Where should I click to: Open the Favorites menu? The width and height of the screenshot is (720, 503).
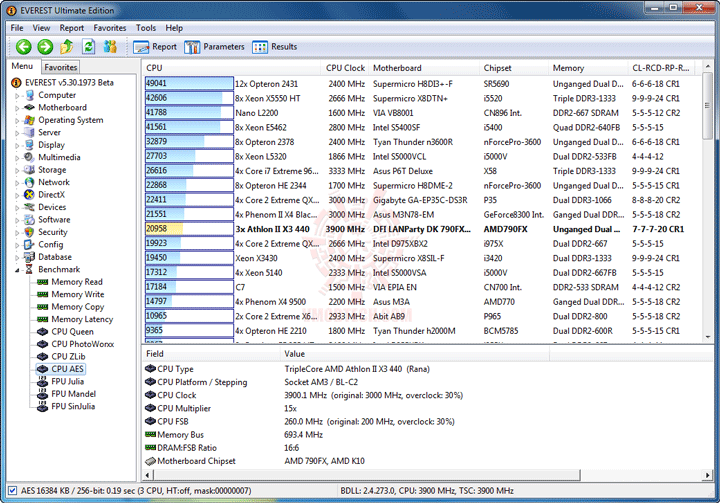coord(110,28)
